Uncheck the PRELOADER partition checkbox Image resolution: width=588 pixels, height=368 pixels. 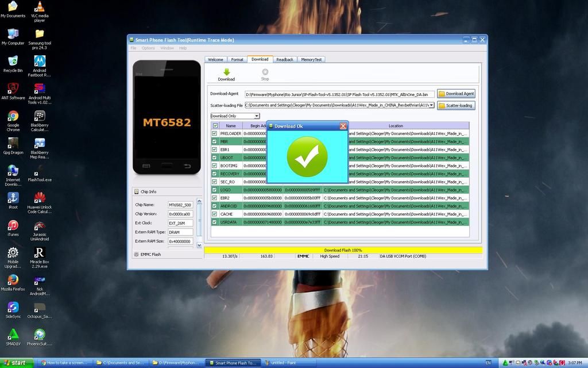click(x=215, y=133)
